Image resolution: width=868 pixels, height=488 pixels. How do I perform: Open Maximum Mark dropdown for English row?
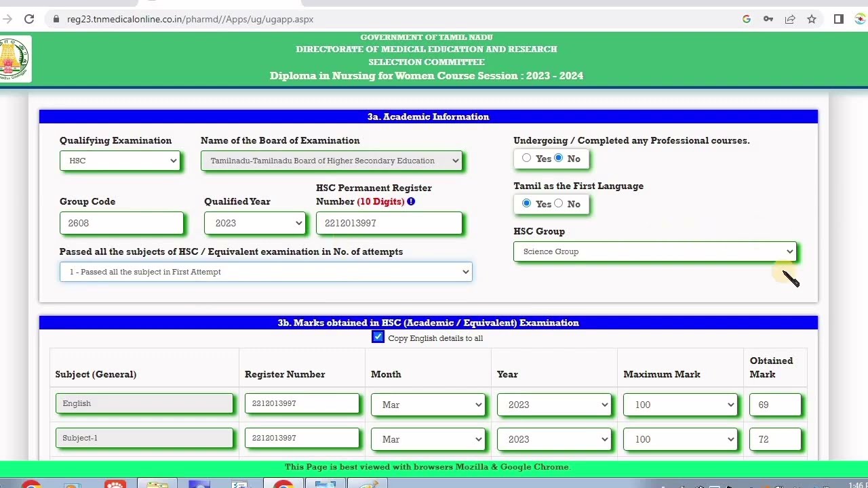tap(680, 405)
